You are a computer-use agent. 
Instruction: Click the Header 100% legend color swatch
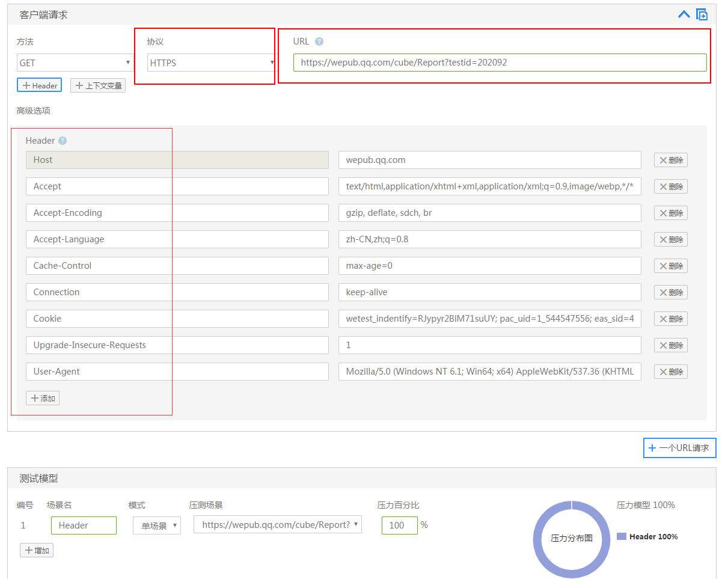pos(622,536)
